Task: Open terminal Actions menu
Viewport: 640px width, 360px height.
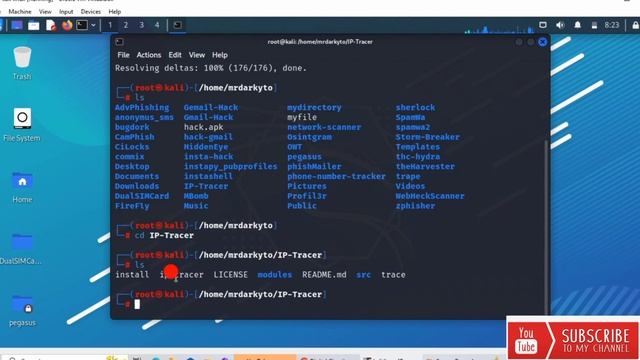Action: coord(149,55)
